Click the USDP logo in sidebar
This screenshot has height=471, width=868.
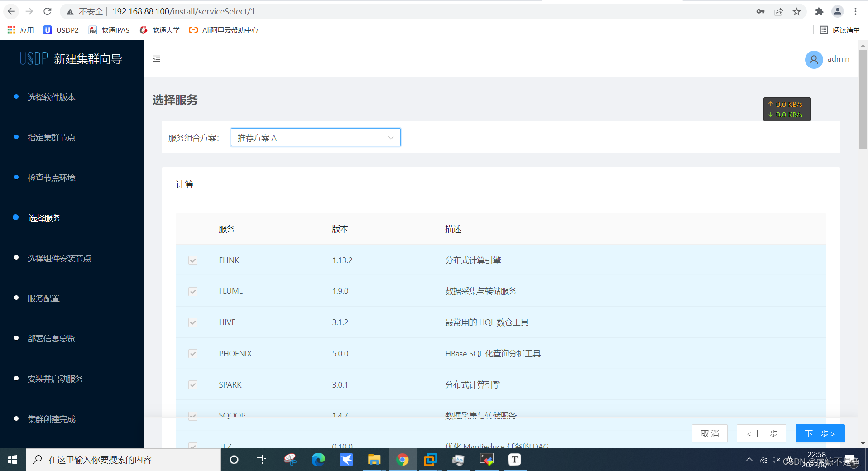[34, 59]
